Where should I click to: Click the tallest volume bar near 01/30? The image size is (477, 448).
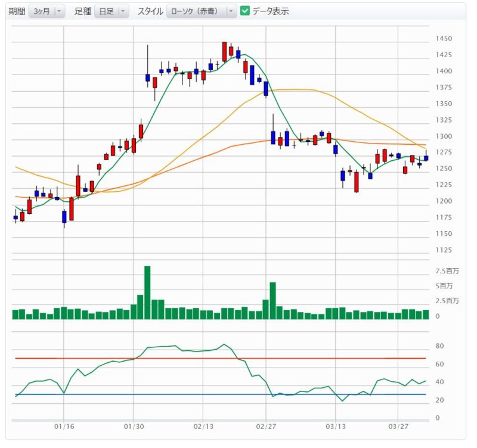[147, 292]
